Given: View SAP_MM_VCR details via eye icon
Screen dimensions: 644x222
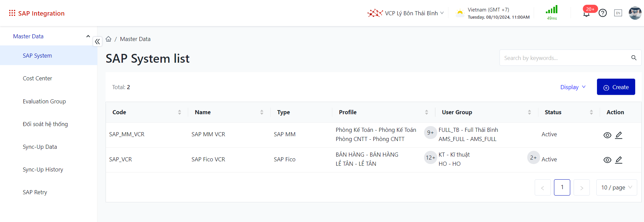Looking at the screenshot, I should pyautogui.click(x=607, y=135).
